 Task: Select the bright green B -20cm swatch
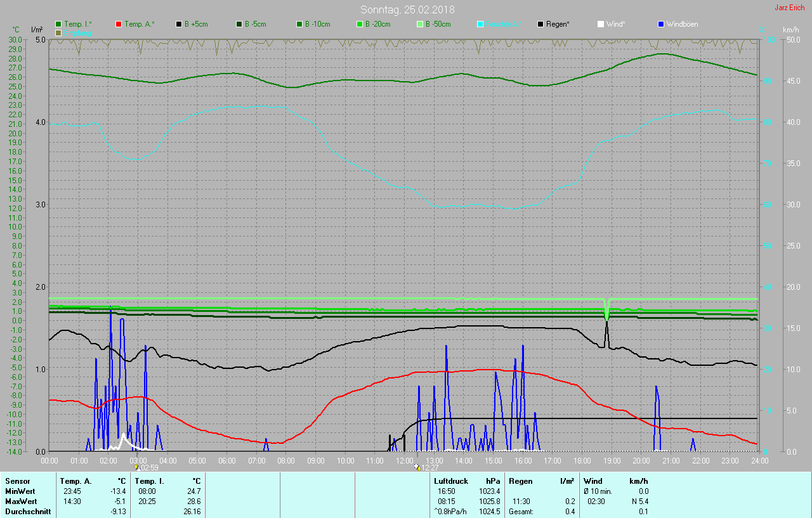click(x=359, y=24)
